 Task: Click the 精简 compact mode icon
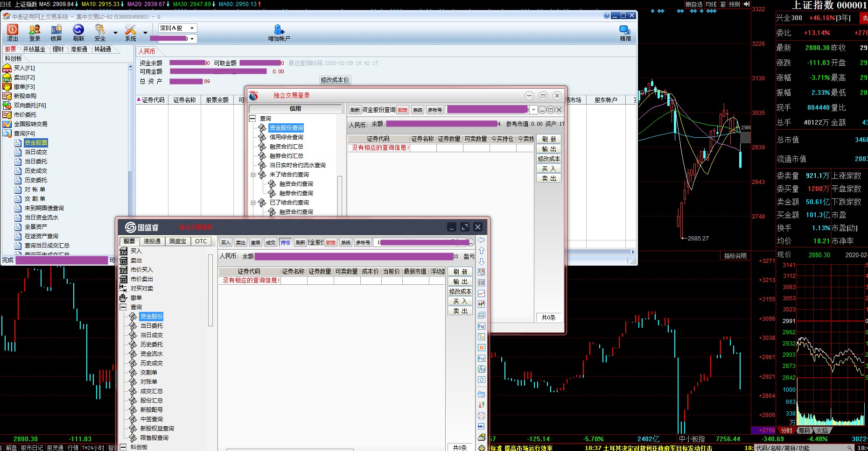coord(625,29)
